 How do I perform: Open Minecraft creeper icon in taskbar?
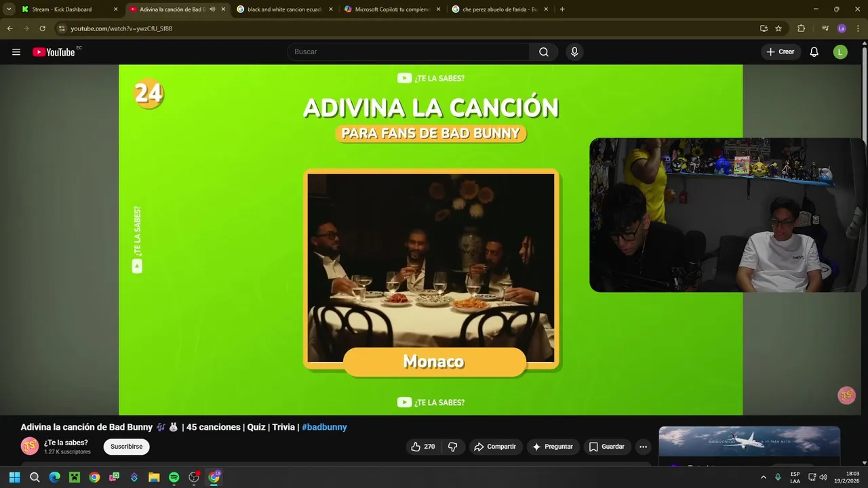75,477
